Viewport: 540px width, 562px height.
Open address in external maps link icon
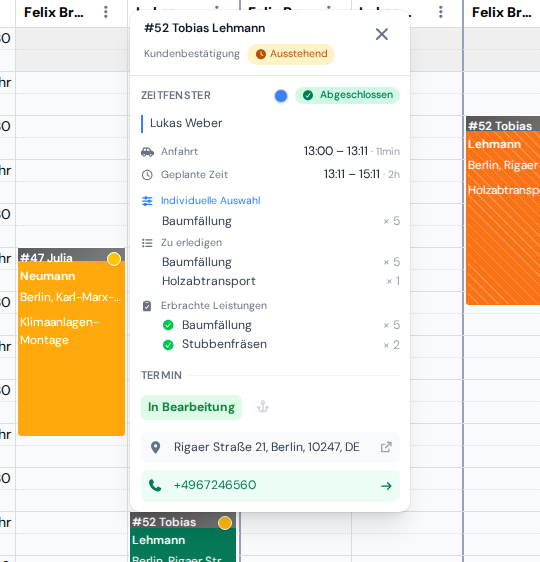click(x=386, y=447)
